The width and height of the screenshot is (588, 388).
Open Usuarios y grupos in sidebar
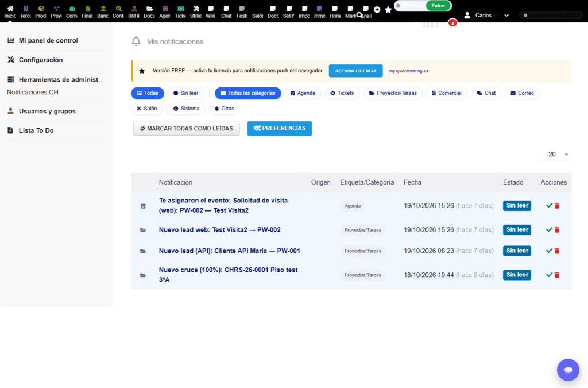pyautogui.click(x=47, y=111)
